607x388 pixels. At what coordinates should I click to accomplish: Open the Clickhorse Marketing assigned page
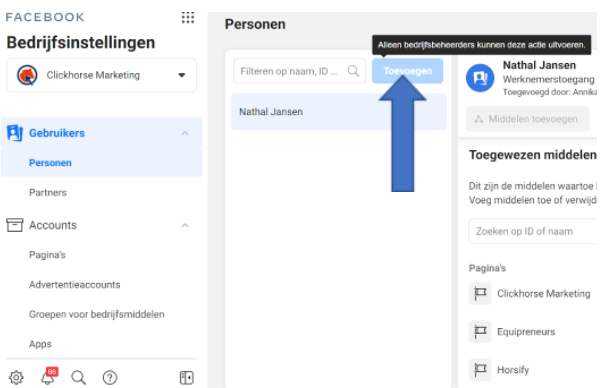[544, 294]
